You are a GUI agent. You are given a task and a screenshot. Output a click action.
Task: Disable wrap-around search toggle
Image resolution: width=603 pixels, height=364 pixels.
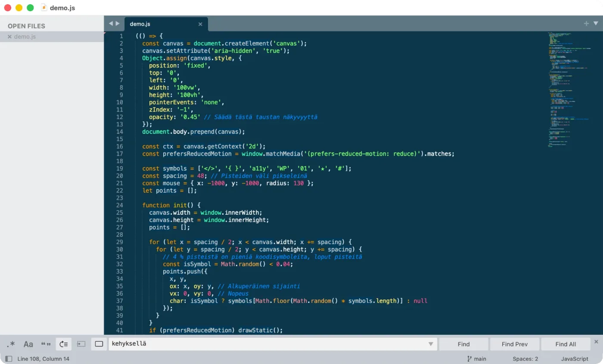pyautogui.click(x=64, y=344)
